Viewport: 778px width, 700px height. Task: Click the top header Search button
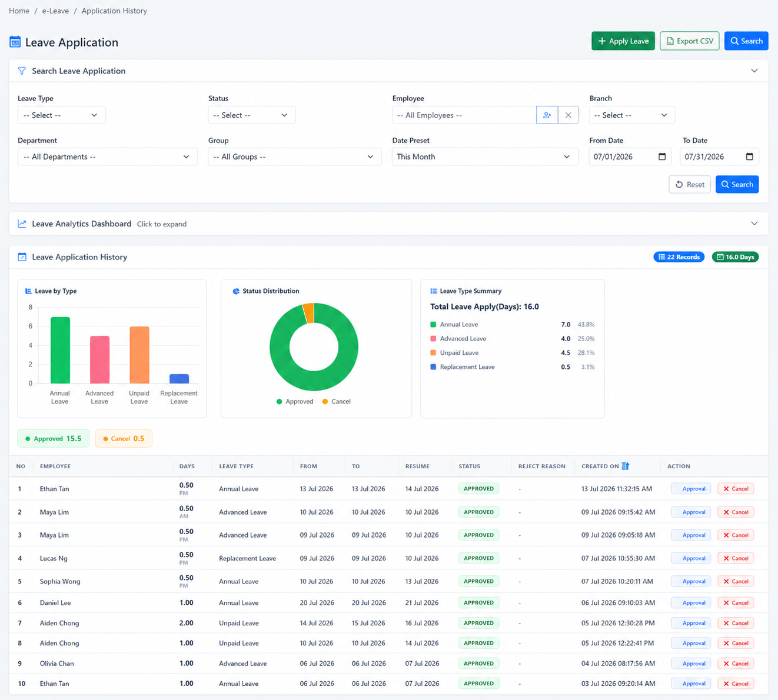pos(746,41)
